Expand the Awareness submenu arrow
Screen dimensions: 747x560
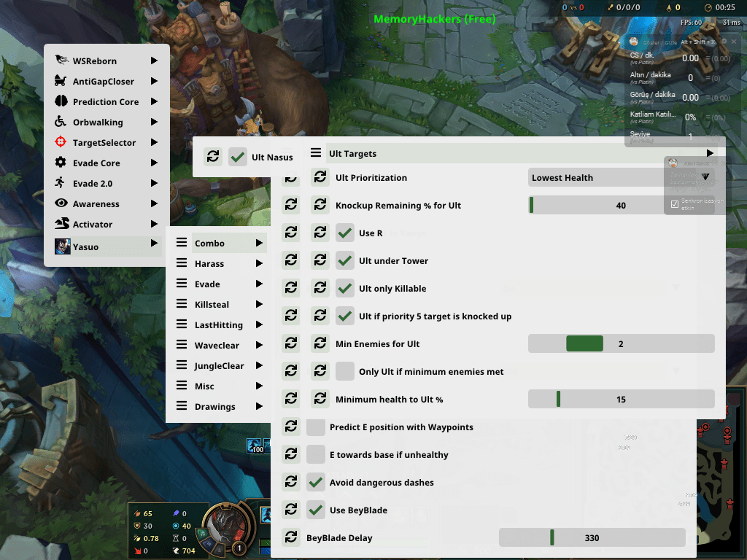(x=154, y=203)
